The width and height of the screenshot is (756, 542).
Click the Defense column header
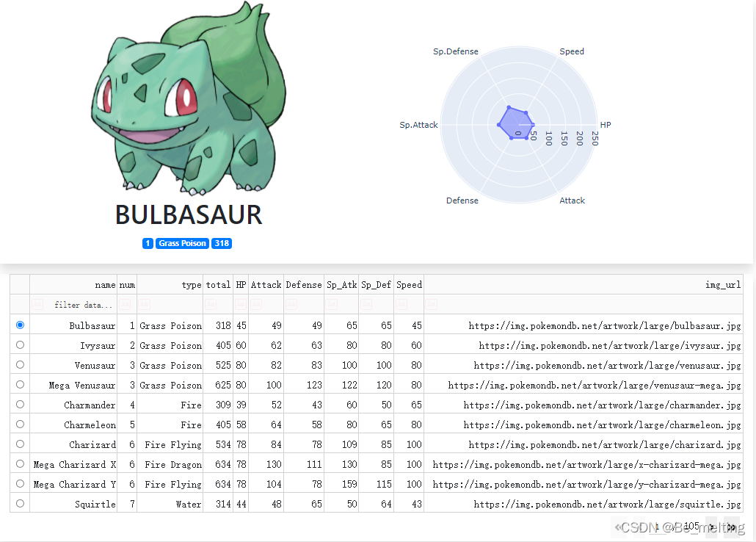click(x=304, y=285)
